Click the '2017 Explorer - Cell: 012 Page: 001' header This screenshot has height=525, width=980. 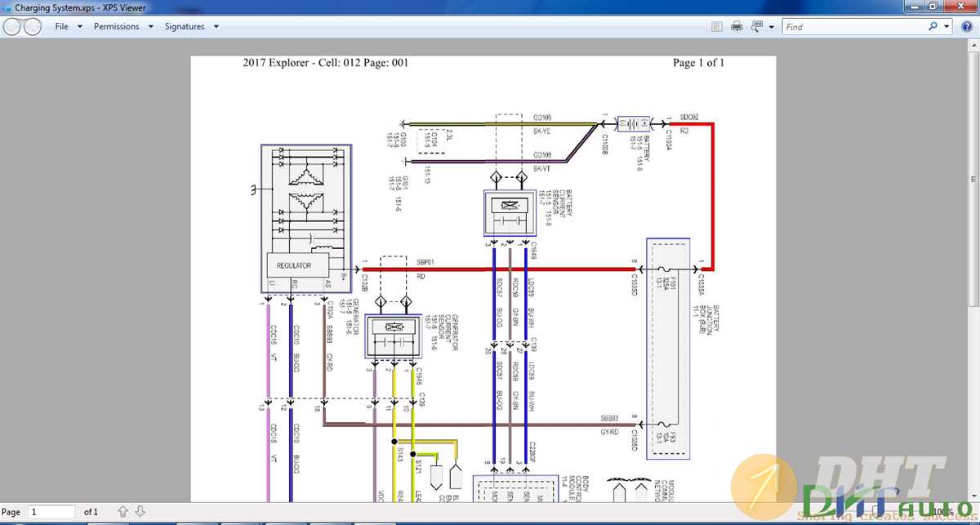pyautogui.click(x=326, y=63)
